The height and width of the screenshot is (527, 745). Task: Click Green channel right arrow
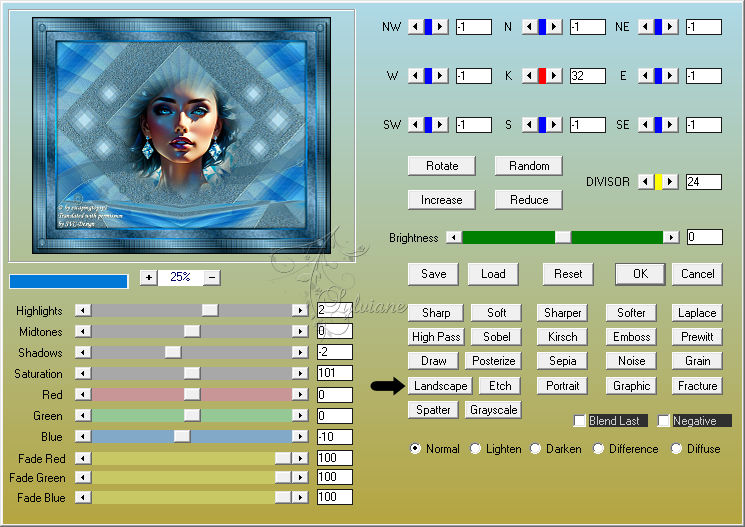point(300,415)
